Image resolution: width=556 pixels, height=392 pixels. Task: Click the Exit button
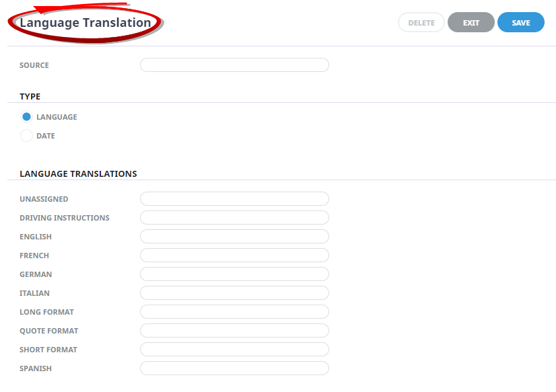tap(471, 22)
